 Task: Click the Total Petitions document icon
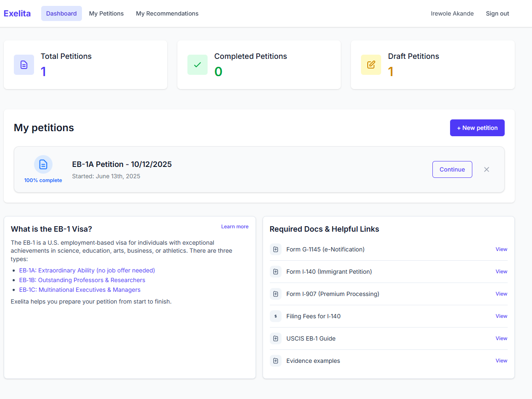tap(24, 65)
